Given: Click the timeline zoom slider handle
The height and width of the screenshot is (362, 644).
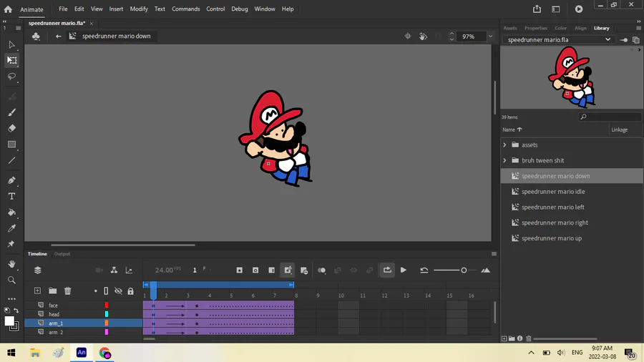Looking at the screenshot, I should click(x=464, y=270).
